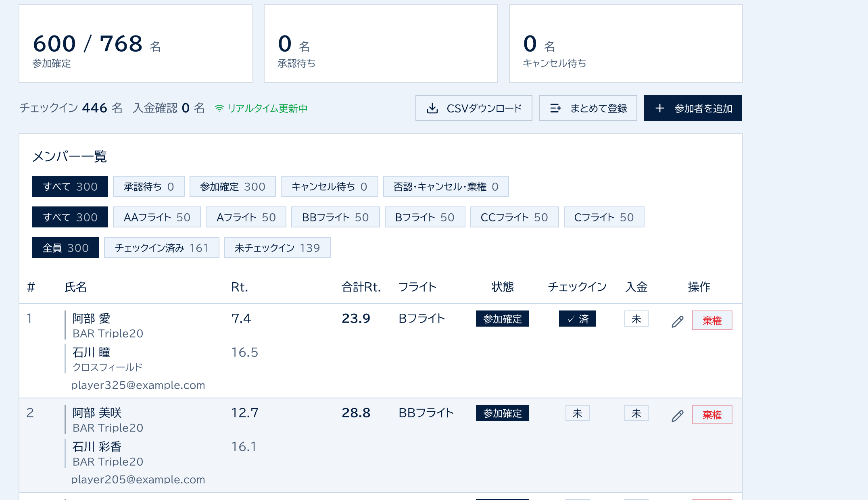Click the email player205@example.com
This screenshot has height=500, width=868.
coord(138,479)
